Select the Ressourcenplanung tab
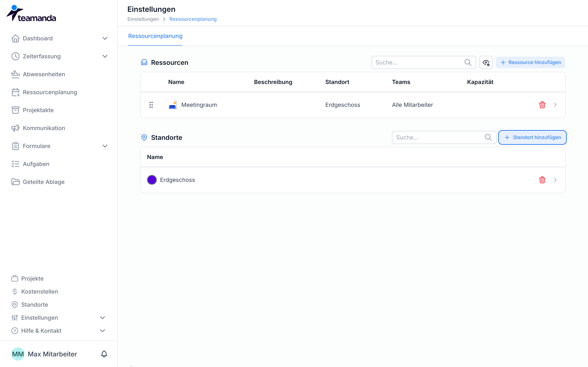 point(155,36)
